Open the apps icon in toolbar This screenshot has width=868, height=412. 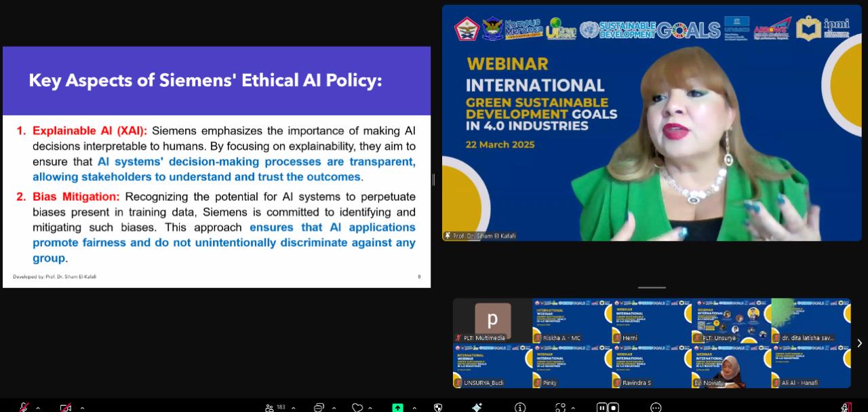[560, 407]
